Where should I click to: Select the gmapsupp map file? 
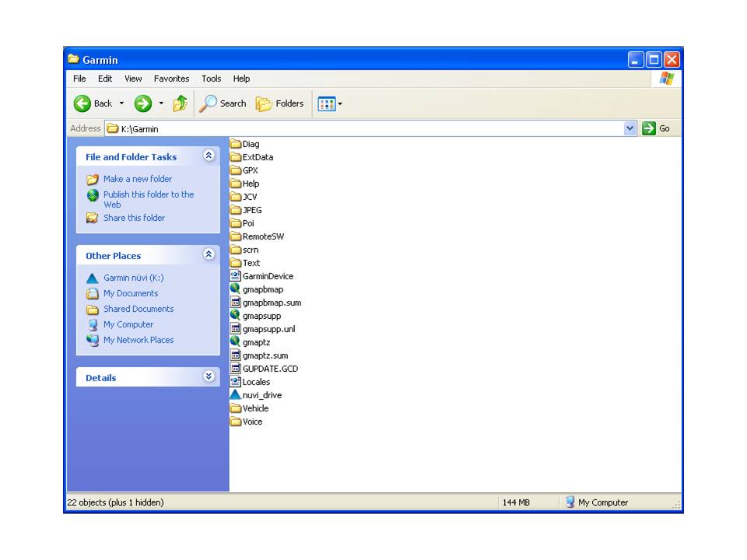point(261,316)
